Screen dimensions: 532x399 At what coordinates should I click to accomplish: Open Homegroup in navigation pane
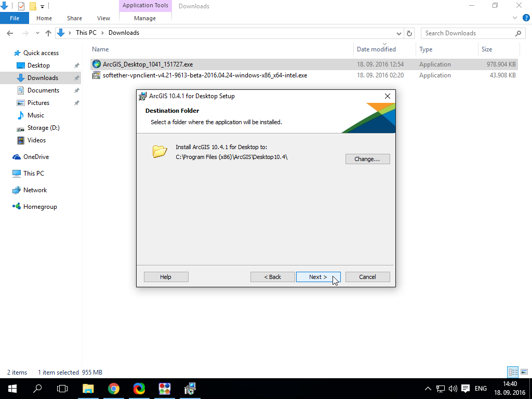(x=40, y=207)
